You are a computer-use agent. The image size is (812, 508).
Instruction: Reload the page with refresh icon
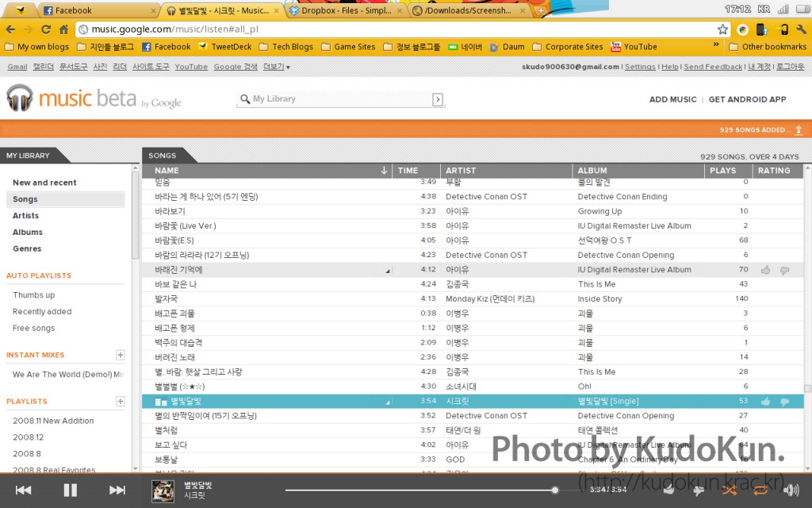tap(46, 29)
